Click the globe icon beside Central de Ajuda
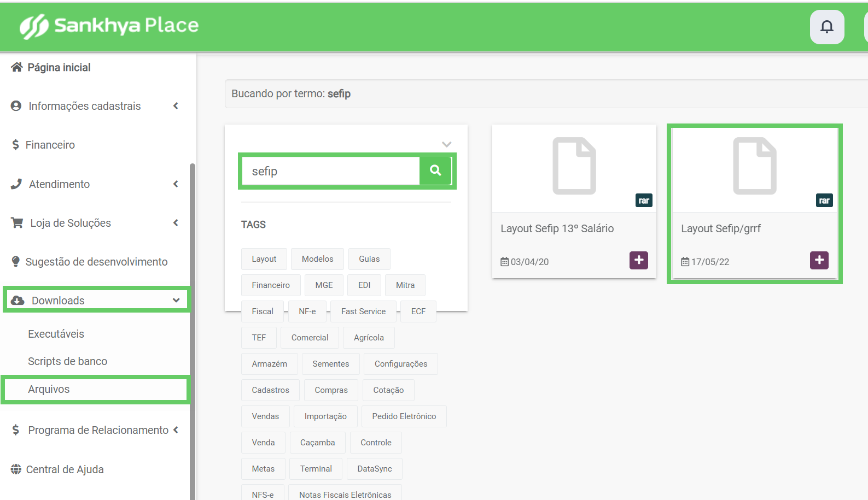The width and height of the screenshot is (868, 500). click(16, 469)
